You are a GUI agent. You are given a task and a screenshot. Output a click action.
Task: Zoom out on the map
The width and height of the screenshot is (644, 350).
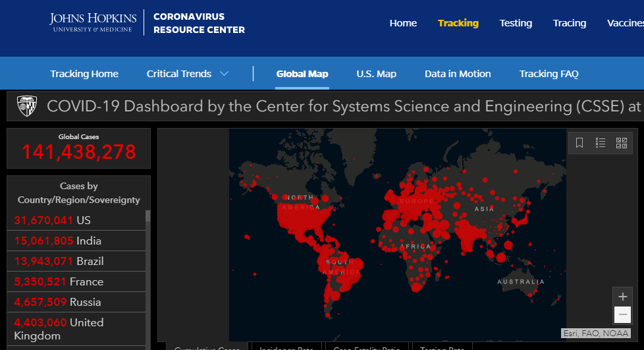point(622,315)
